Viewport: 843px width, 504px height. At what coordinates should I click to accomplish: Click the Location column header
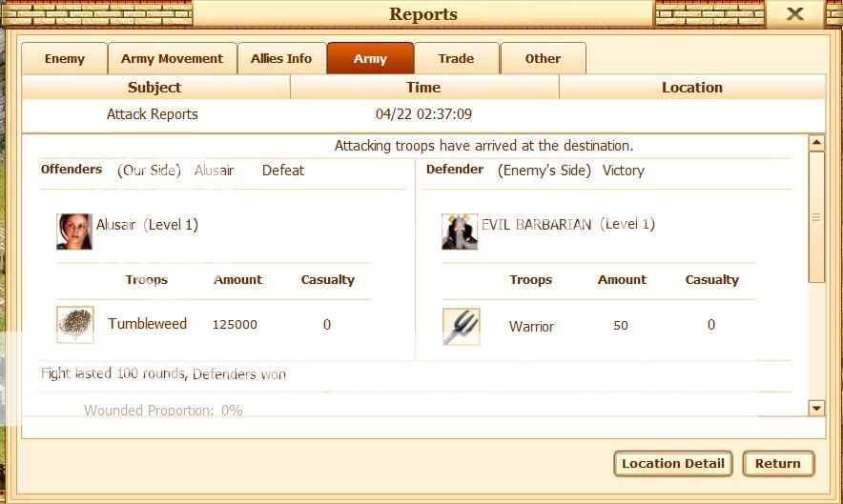(x=691, y=88)
